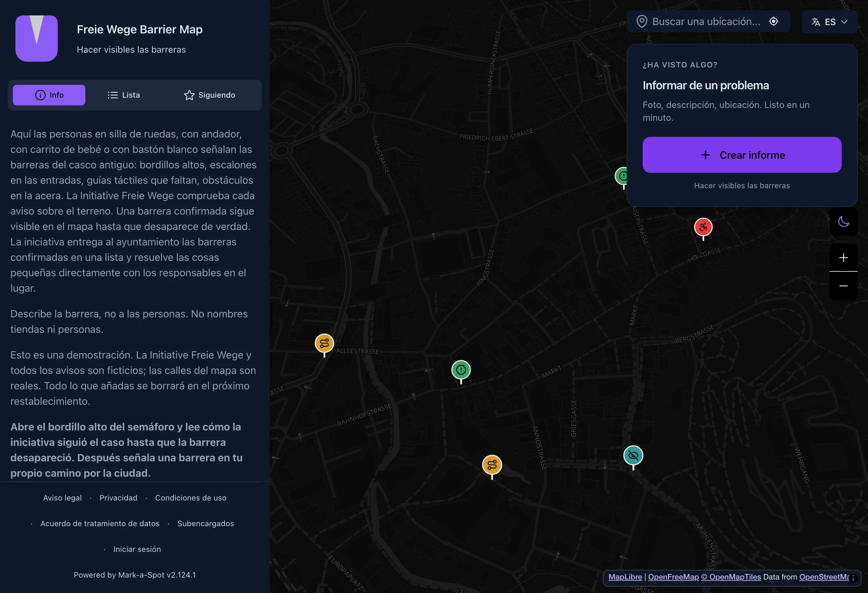Click the Buscar una ubicación search field
This screenshot has width=868, height=593.
point(708,22)
